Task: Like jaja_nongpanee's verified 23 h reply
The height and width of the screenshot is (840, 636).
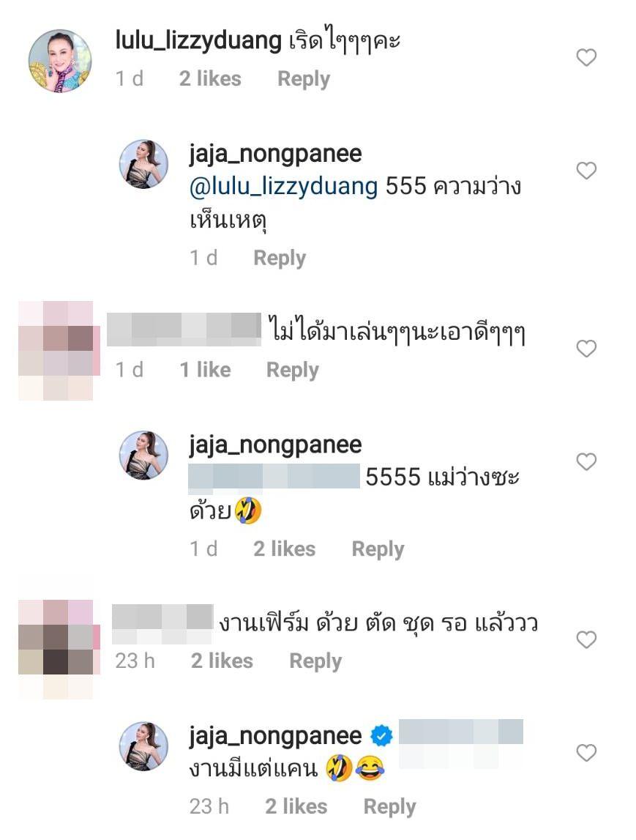Action: (586, 753)
